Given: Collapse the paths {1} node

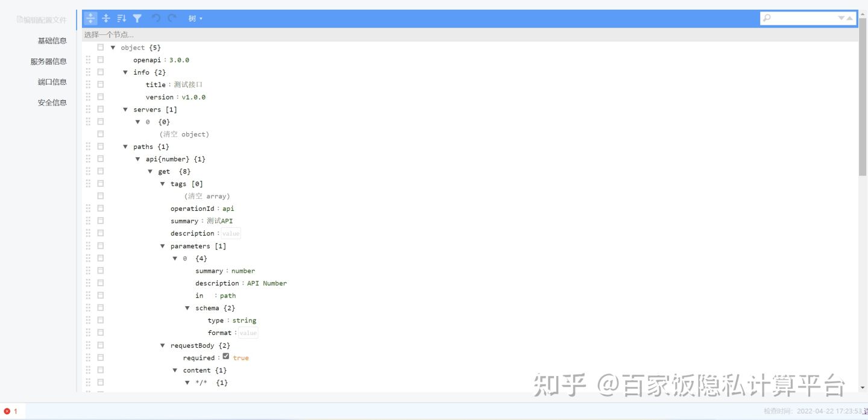Looking at the screenshot, I should [x=126, y=146].
